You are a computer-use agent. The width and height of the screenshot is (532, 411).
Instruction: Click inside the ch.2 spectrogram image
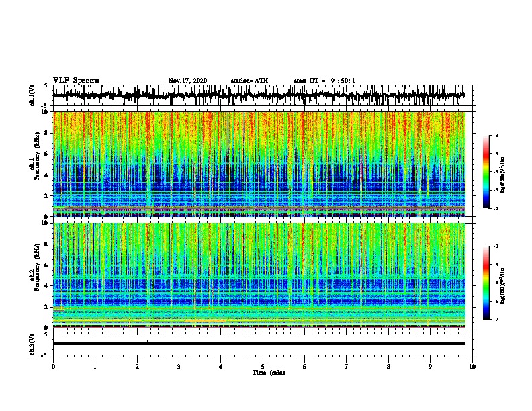[259, 275]
